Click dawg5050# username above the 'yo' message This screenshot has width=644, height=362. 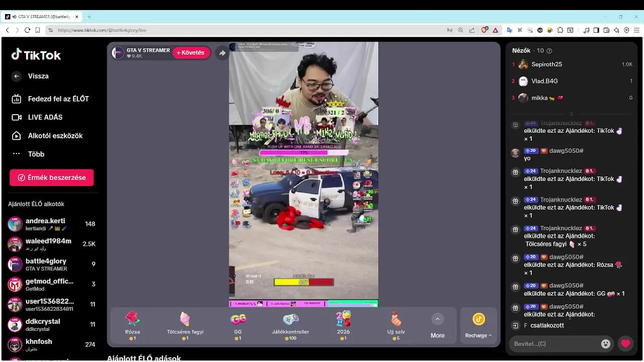(x=566, y=151)
